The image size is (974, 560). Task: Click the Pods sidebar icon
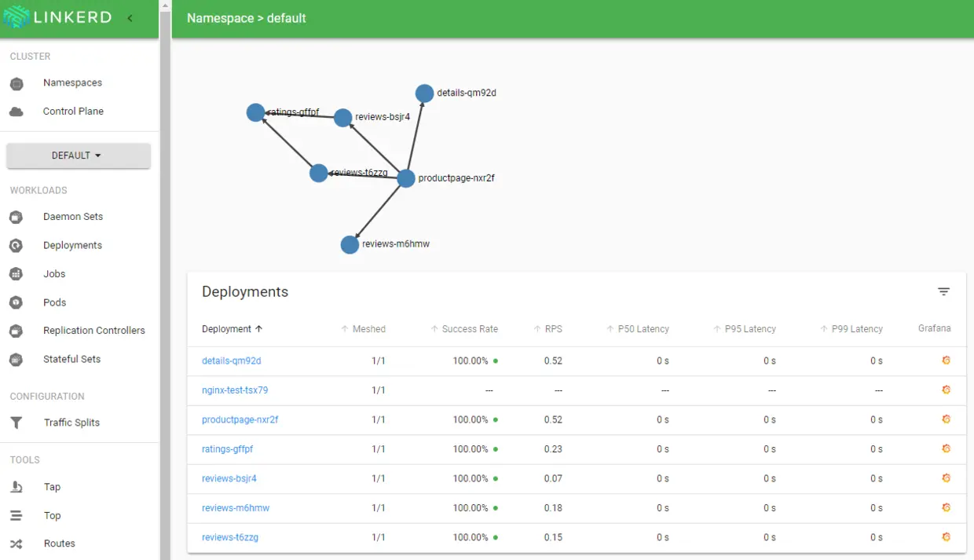[16, 302]
